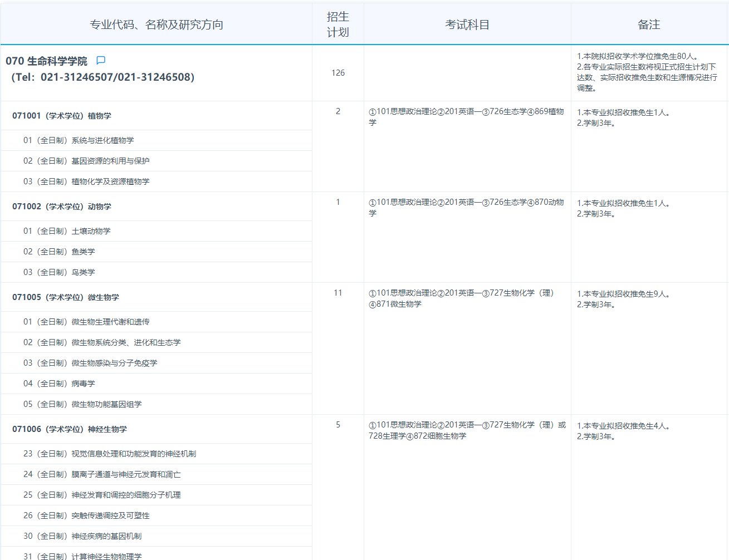Click direction 26 突触传递调控及可塑性
Image resolution: width=729 pixels, height=560 pixels.
coord(86,515)
